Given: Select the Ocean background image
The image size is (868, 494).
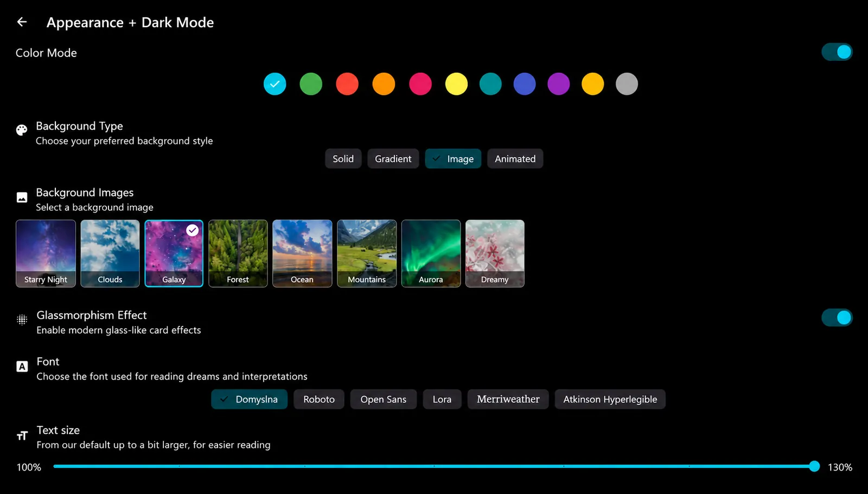Looking at the screenshot, I should point(302,254).
